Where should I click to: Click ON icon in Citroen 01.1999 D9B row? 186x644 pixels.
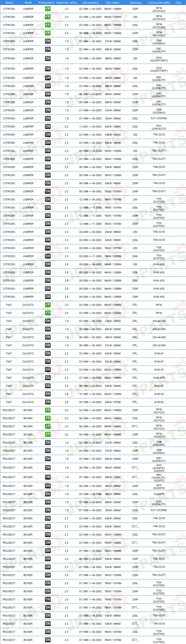click(48, 110)
